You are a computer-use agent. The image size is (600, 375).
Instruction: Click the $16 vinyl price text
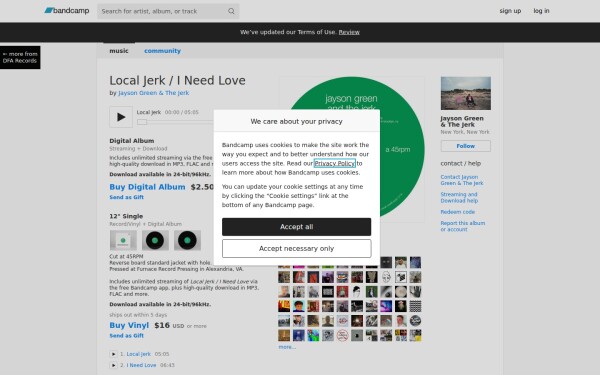(x=162, y=325)
